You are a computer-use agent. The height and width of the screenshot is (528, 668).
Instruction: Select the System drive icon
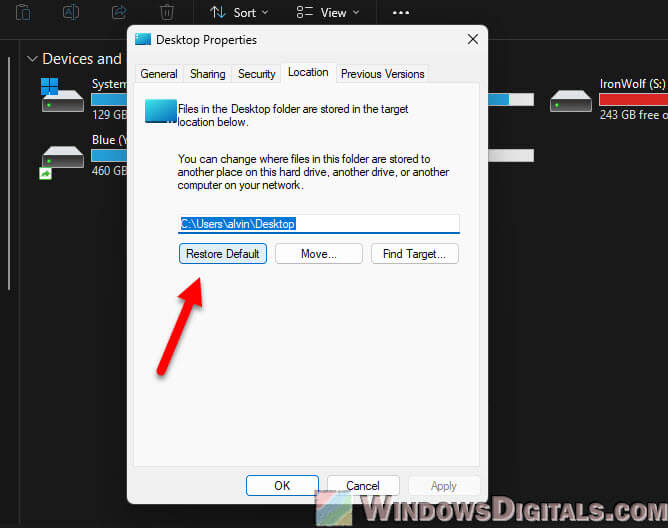62,95
